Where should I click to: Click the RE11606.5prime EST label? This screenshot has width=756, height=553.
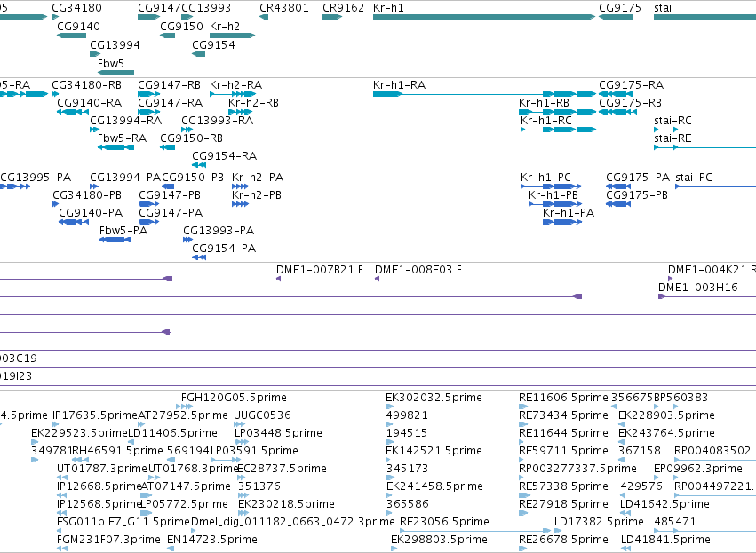[x=563, y=398]
